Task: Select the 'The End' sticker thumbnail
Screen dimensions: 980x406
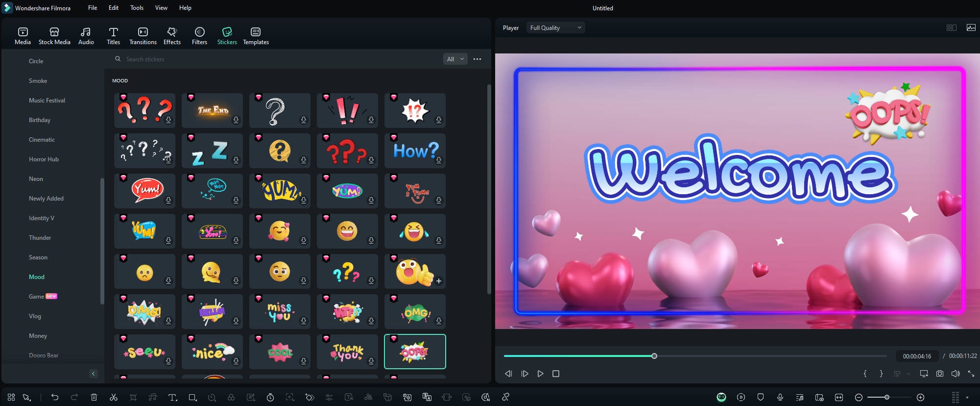Action: point(212,110)
